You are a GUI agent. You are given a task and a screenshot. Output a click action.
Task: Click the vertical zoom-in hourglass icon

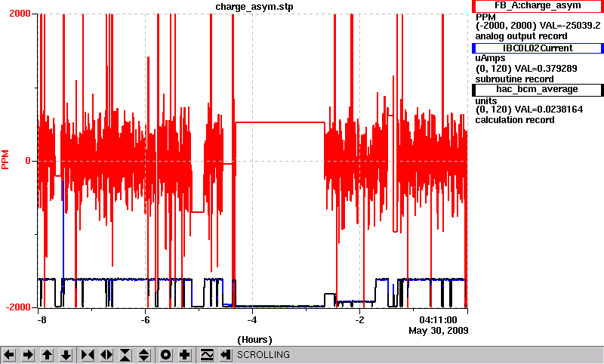(125, 354)
